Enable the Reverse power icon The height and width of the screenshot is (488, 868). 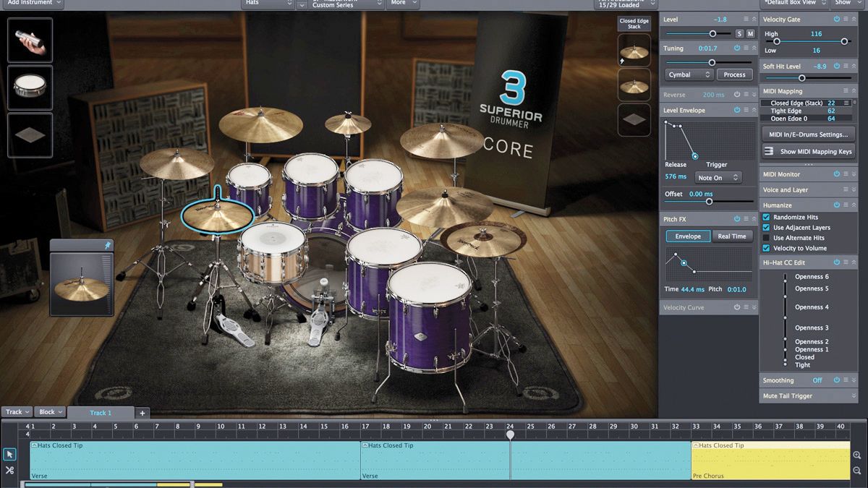pyautogui.click(x=736, y=95)
